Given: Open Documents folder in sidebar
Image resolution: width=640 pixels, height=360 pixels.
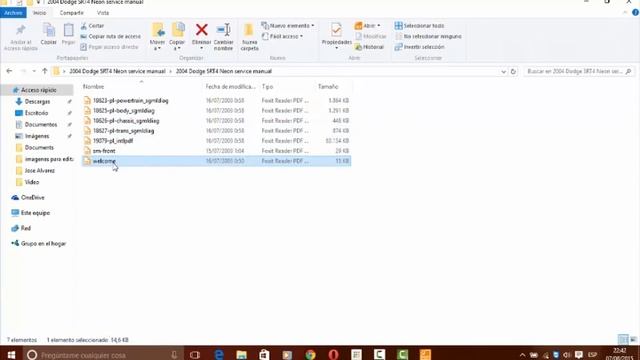Looking at the screenshot, I should 39,147.
